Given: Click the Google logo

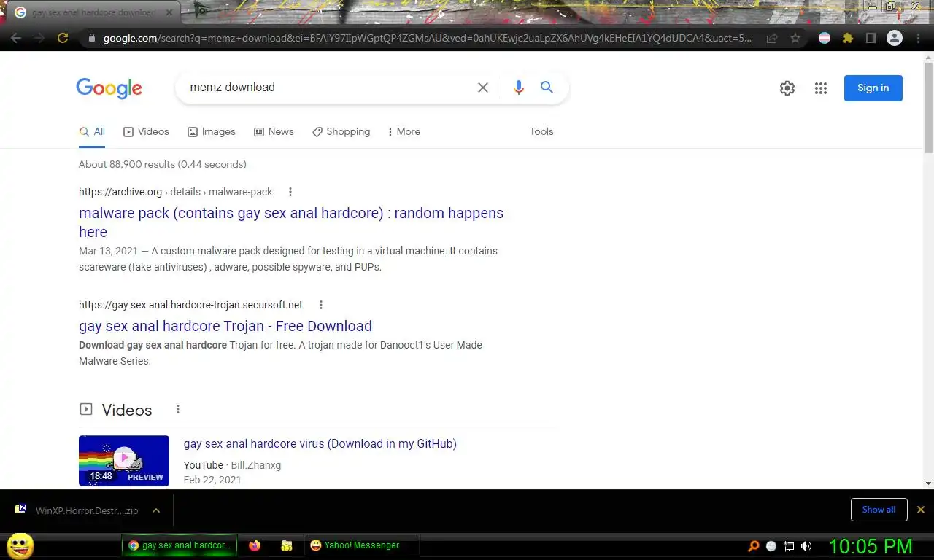Looking at the screenshot, I should (109, 88).
